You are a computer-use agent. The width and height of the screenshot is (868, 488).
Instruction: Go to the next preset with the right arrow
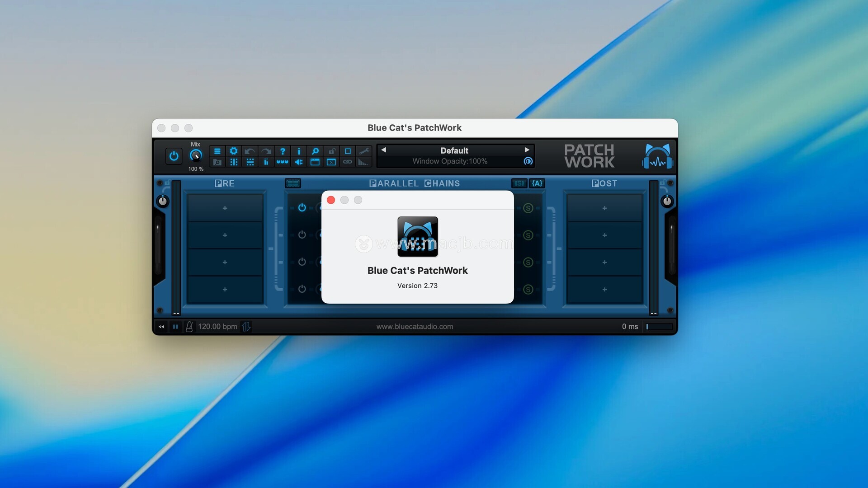pos(527,150)
